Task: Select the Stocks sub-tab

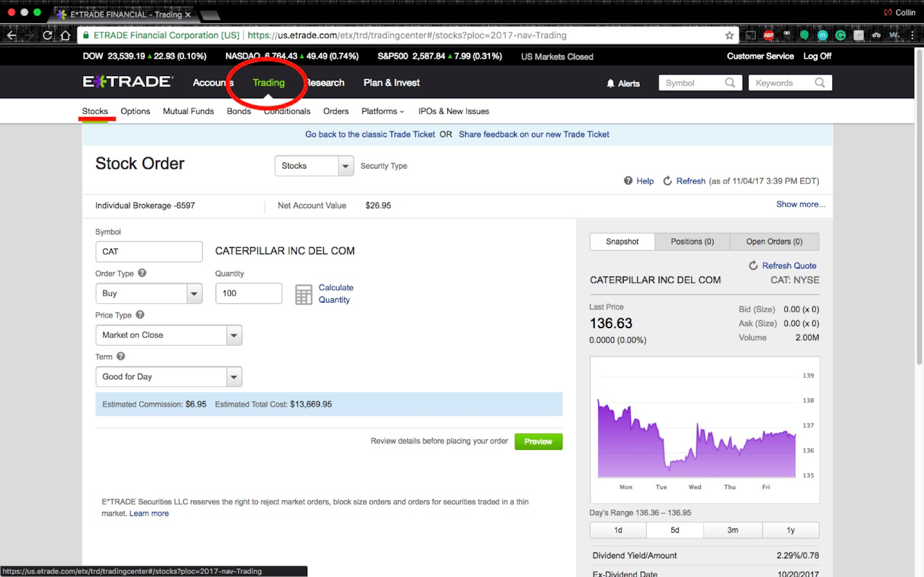Action: (95, 111)
